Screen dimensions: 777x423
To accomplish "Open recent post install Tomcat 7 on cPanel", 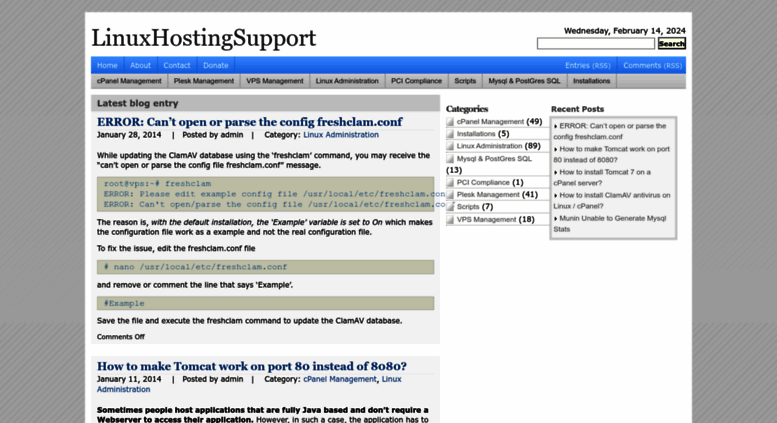I will [602, 177].
